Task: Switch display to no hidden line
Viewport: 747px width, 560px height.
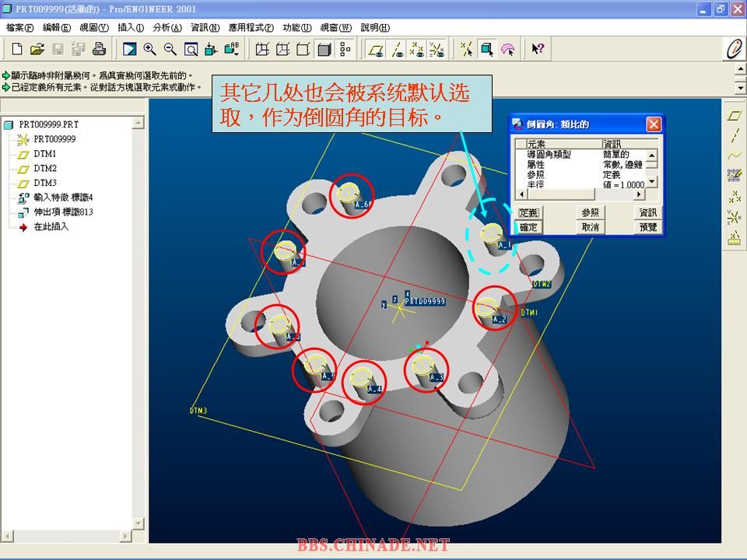Action: [x=303, y=49]
